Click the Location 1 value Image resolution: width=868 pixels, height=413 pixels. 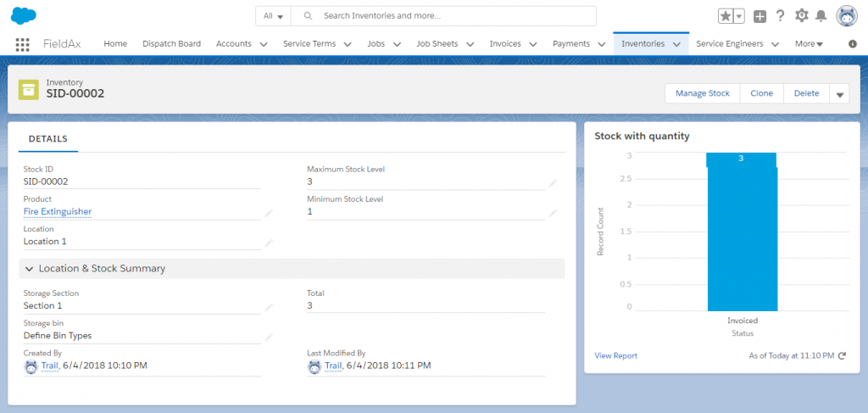45,242
